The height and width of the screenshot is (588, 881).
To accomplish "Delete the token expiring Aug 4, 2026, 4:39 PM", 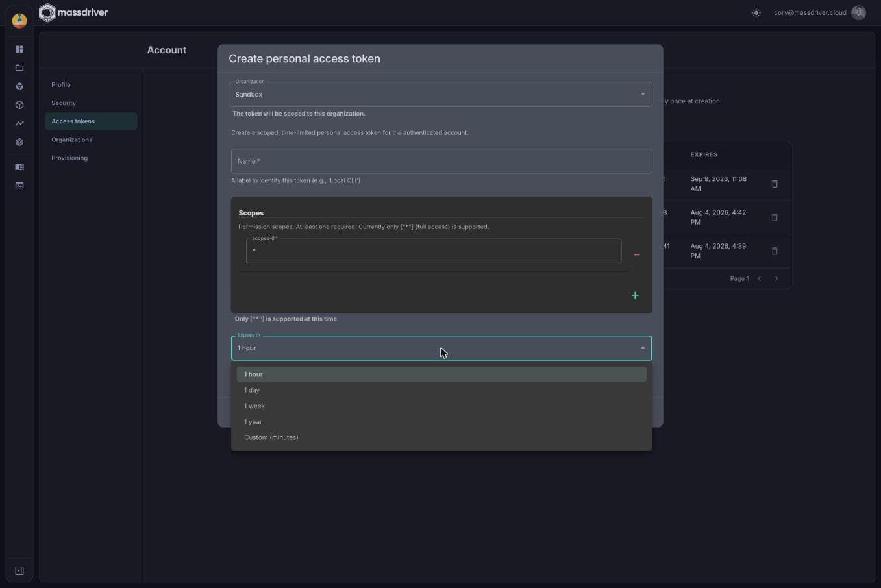I will click(x=775, y=251).
